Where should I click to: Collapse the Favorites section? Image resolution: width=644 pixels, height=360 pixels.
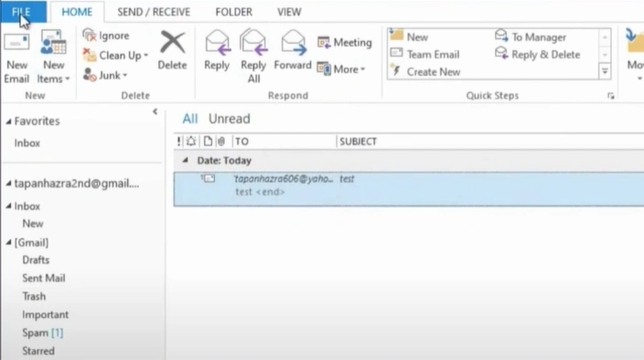click(8, 122)
